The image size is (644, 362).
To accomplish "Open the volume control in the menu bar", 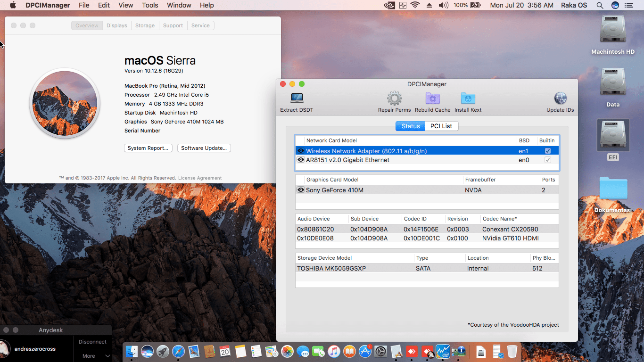I will click(443, 5).
